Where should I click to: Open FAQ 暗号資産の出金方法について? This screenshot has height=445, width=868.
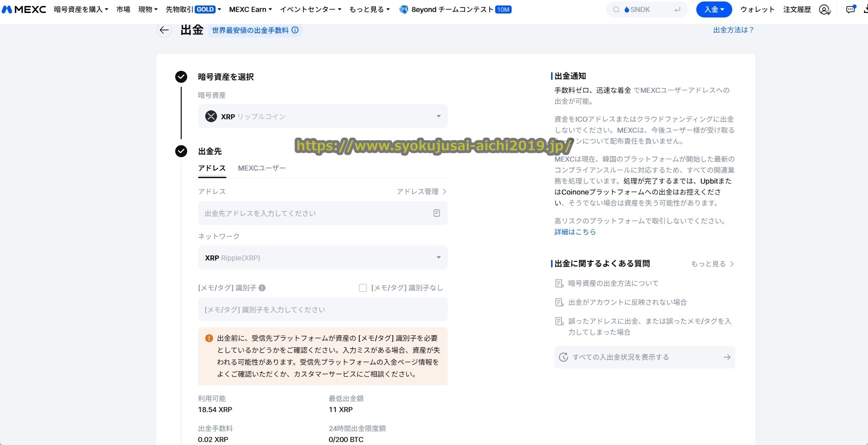point(613,283)
